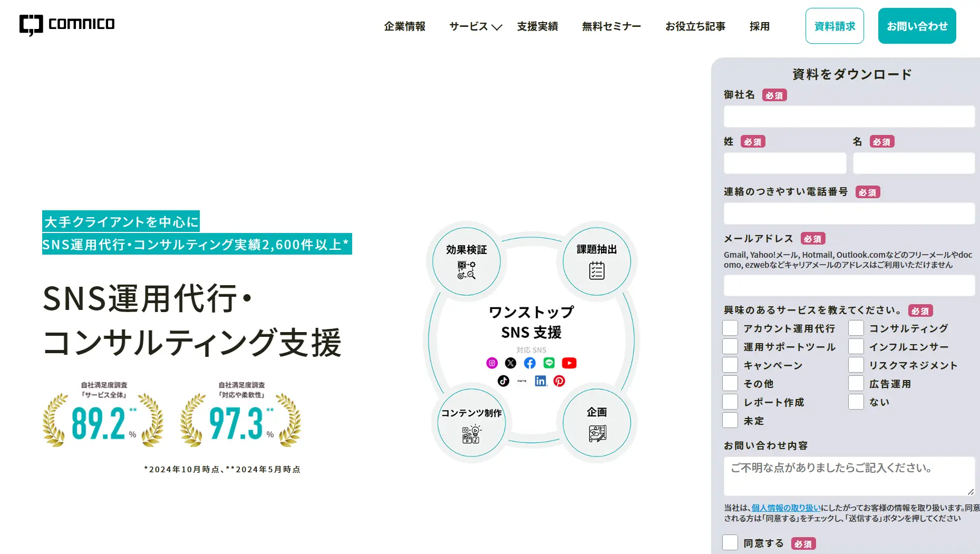Go to the 支援実績 navigation item
The height and width of the screenshot is (554, 980).
(537, 26)
